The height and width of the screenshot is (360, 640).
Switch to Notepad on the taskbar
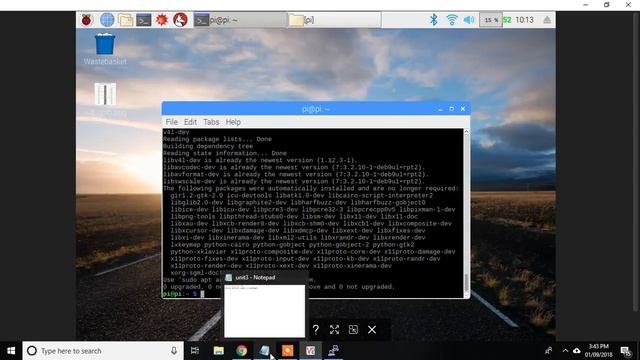point(264,351)
